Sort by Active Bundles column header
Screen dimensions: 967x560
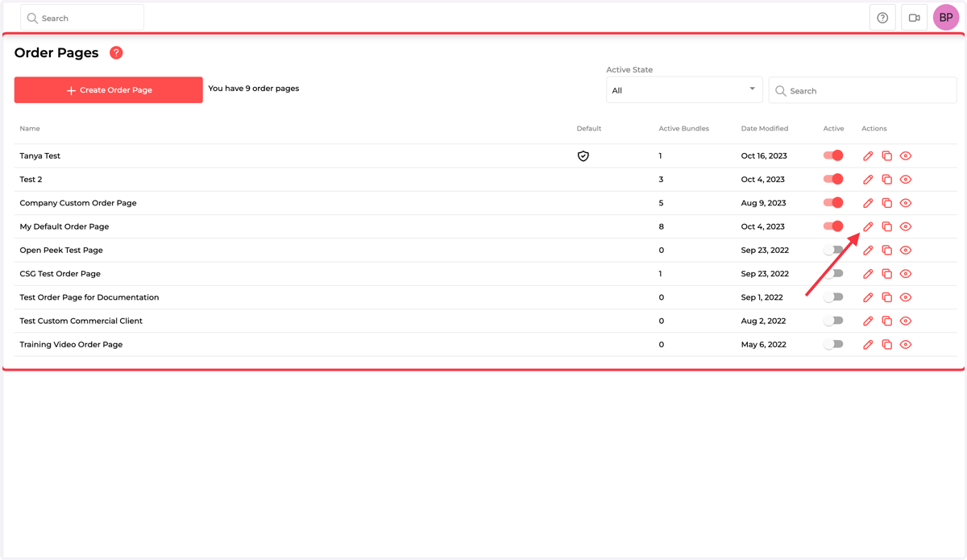click(x=684, y=129)
